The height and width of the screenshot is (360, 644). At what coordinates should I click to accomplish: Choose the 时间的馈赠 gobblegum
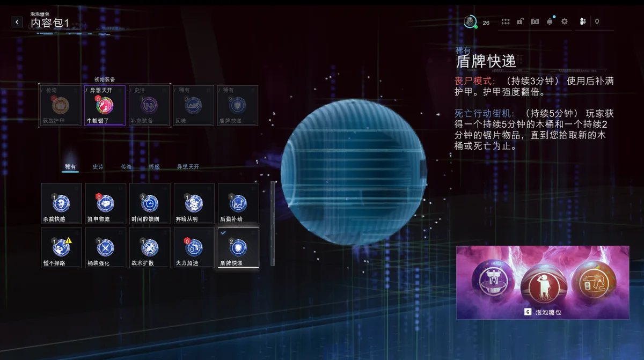coord(150,203)
